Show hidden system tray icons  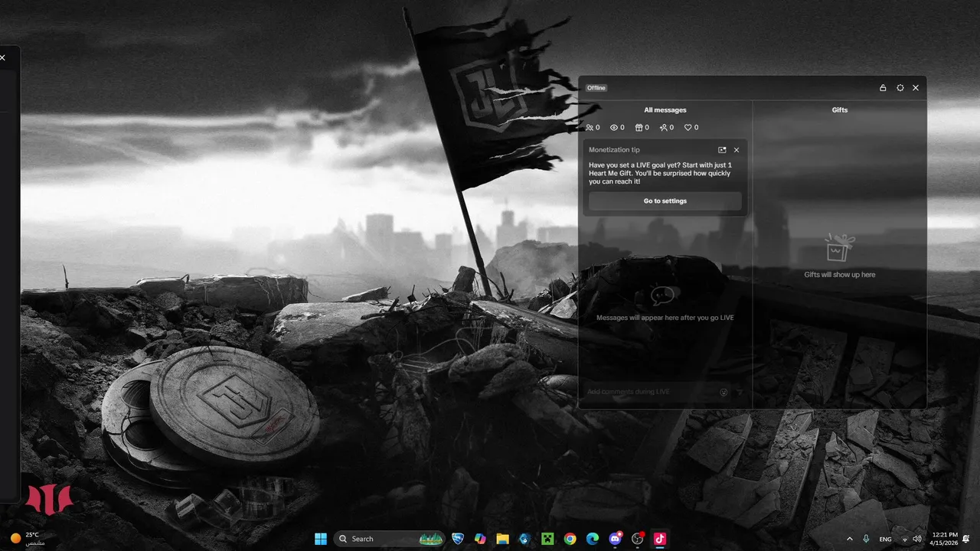click(x=850, y=539)
